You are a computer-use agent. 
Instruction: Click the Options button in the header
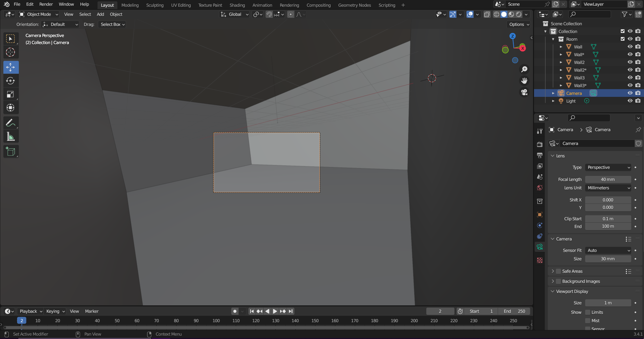click(x=518, y=24)
